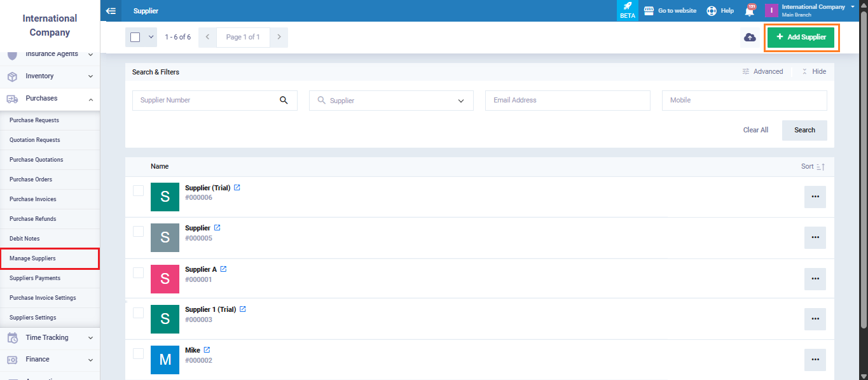Expand the Inventory sidebar section
The height and width of the screenshot is (380, 868).
[50, 76]
